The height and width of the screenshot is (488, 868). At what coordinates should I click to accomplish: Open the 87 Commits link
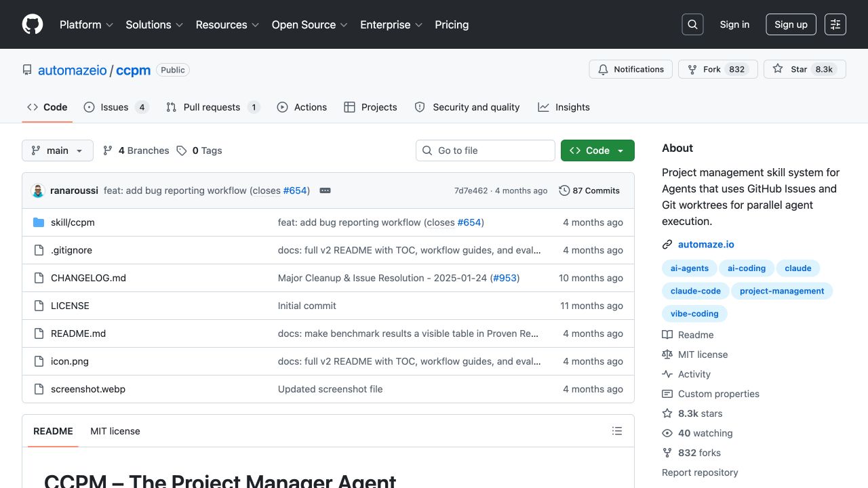(589, 190)
